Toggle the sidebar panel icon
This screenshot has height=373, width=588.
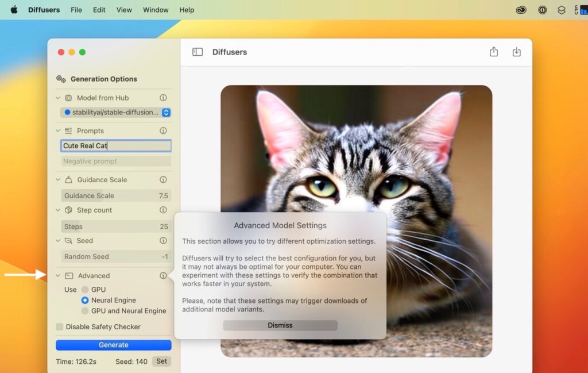[x=198, y=52]
